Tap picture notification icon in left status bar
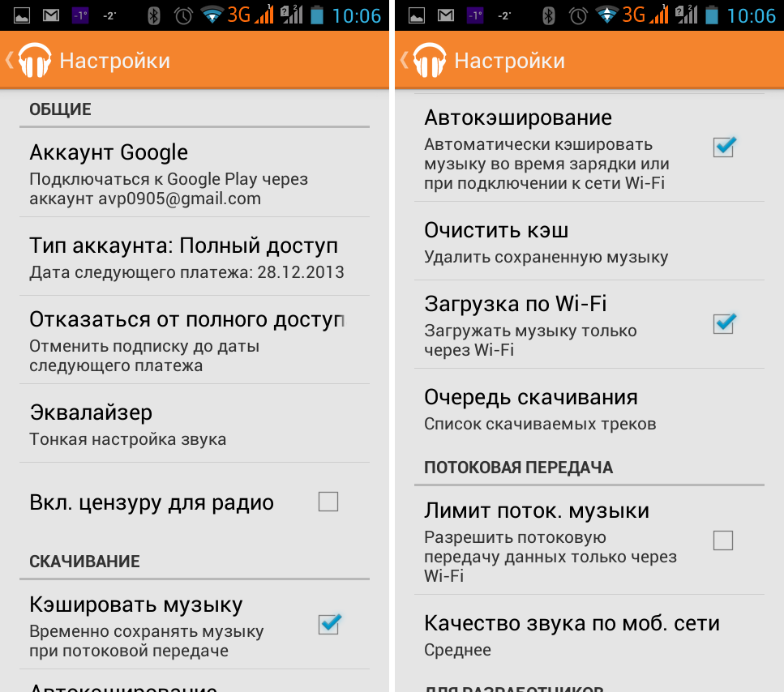The image size is (784, 692). (22, 15)
